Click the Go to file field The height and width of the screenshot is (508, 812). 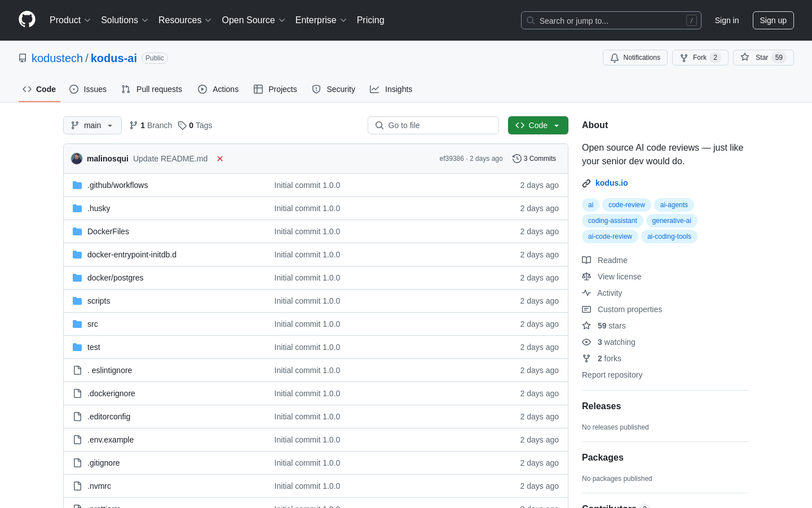pos(433,125)
